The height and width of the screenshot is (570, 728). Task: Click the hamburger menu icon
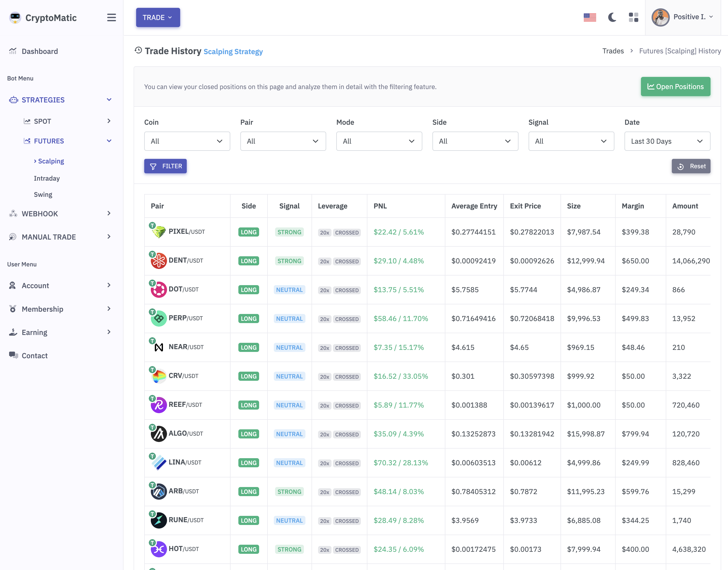pyautogui.click(x=112, y=17)
